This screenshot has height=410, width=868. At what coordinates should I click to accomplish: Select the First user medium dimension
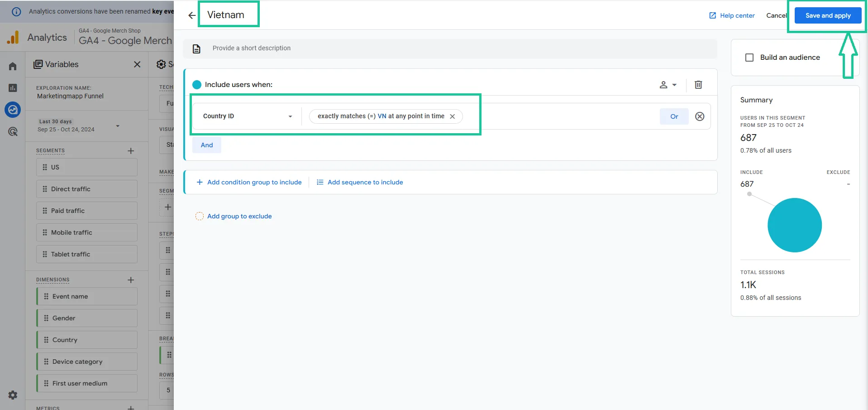click(87, 383)
